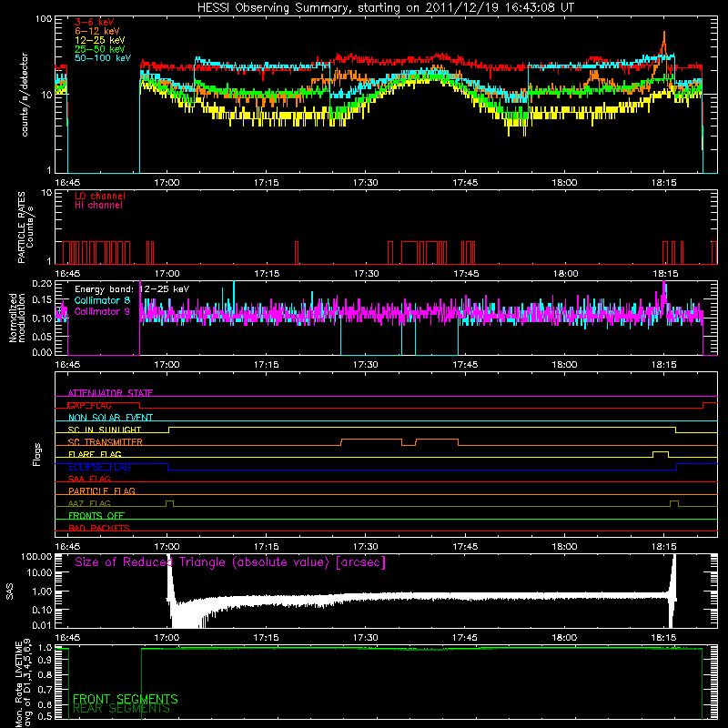
Task: Click the 16:45 time label under the modulation panel
Action: pyautogui.click(x=67, y=365)
